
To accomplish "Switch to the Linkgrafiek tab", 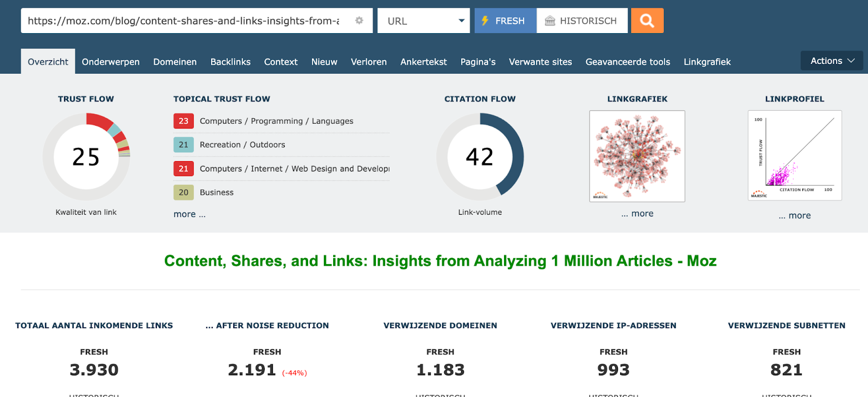I will (707, 62).
